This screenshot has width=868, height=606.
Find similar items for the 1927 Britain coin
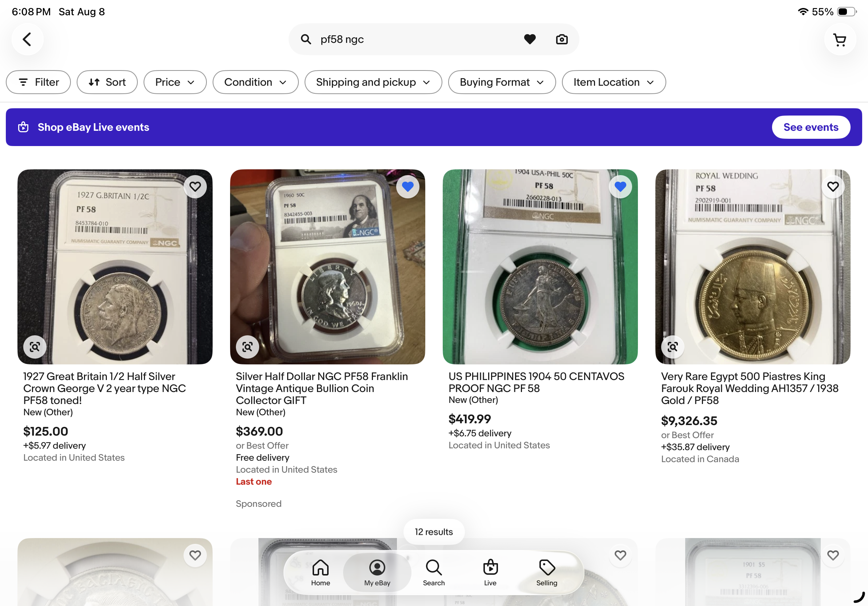(x=35, y=347)
